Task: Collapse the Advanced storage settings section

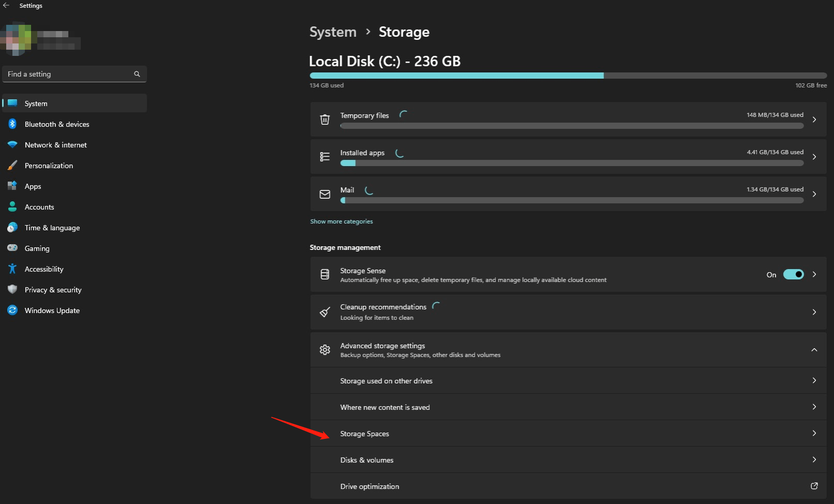Action: (814, 350)
